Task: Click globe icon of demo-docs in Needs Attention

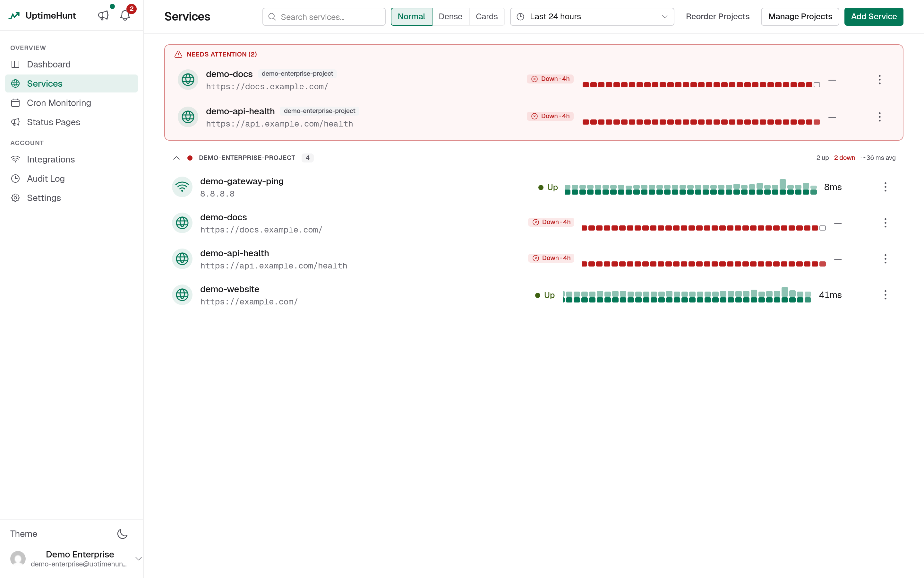Action: pyautogui.click(x=188, y=80)
